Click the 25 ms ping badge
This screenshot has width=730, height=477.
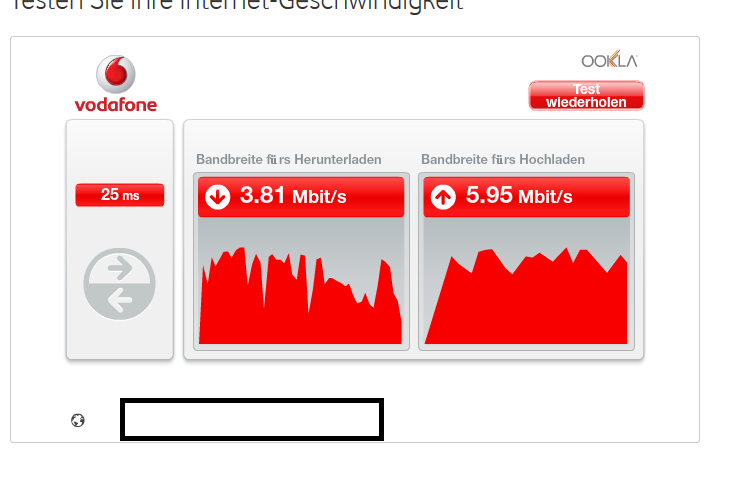120,195
